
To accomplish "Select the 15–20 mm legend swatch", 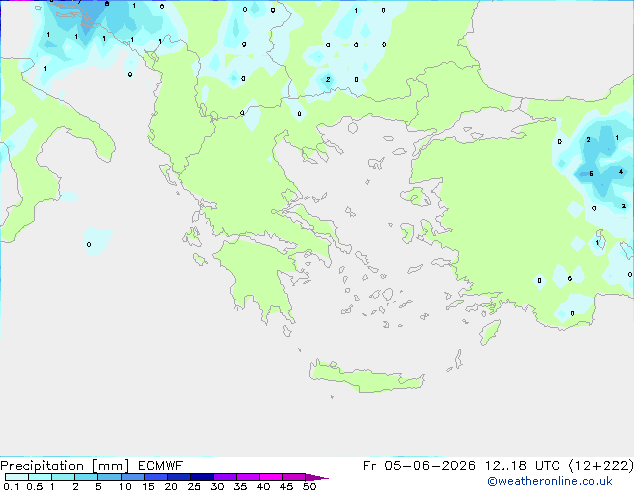I will (156, 477).
